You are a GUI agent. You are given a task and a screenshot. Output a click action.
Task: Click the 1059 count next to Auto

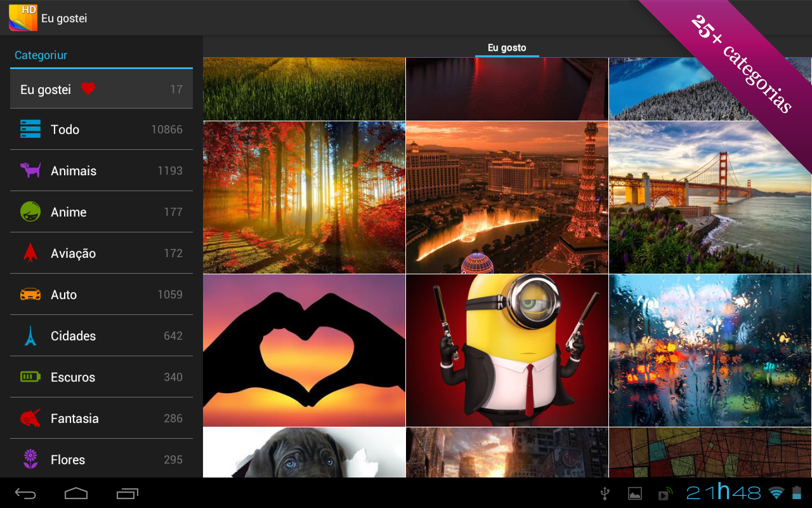[170, 295]
